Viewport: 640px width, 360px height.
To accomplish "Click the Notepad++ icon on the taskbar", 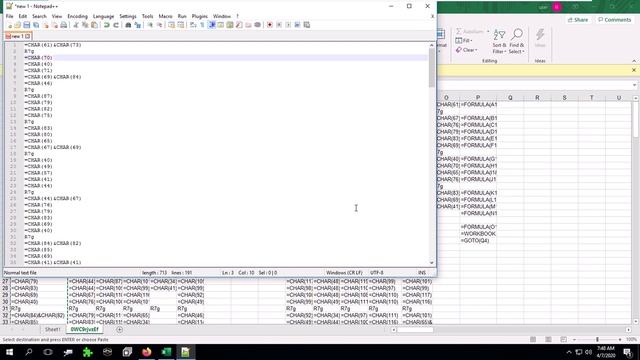I will [185, 352].
